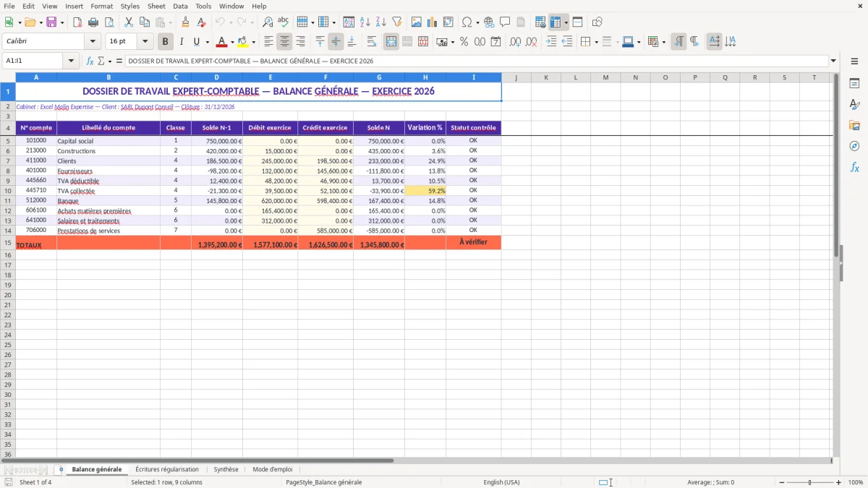Cut the selection with scissors icon

coord(129,22)
